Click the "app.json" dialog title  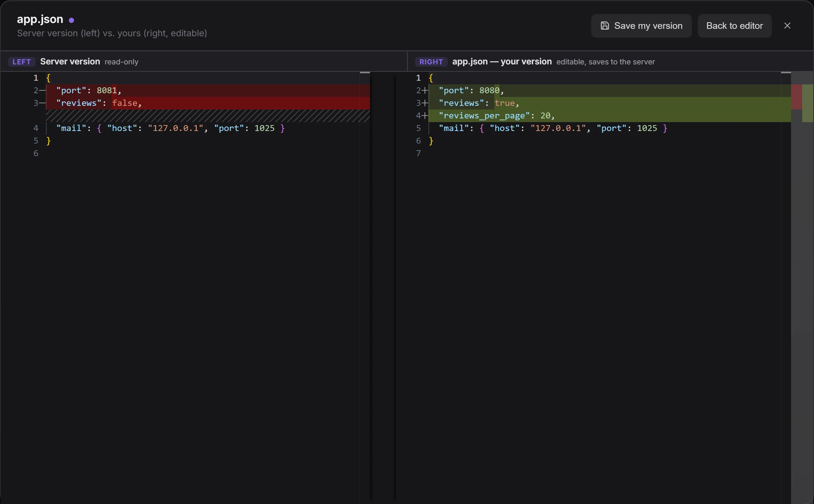tap(40, 19)
